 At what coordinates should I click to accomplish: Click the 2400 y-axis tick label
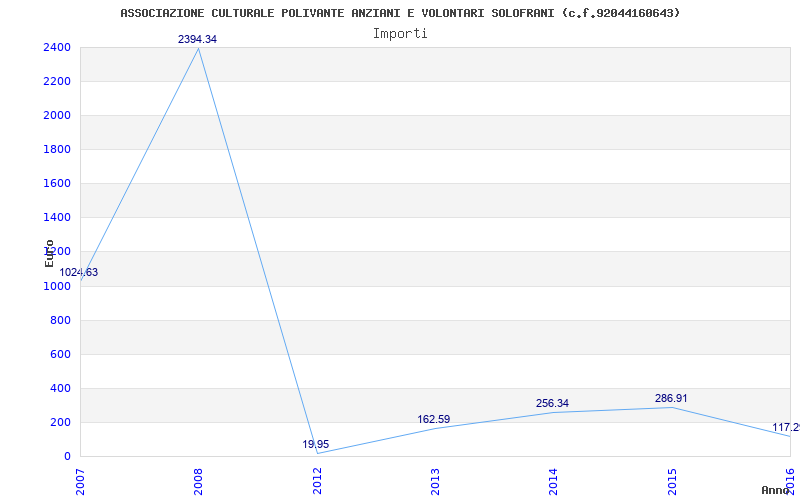coord(57,47)
